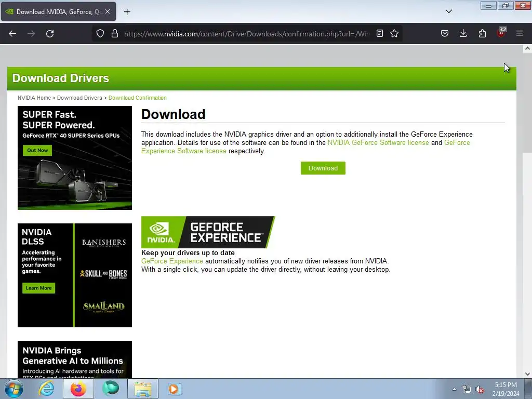Click the green Download button

coord(323,168)
